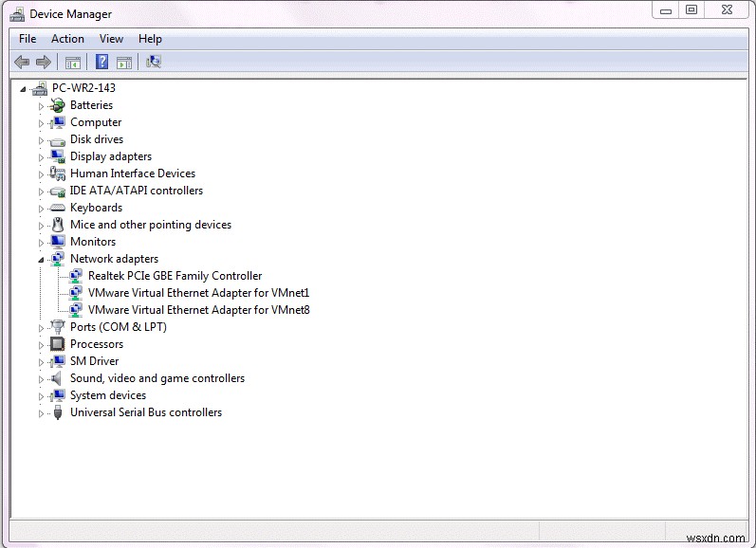
Task: Expand the Universal Serial Bus controllers arrow
Action: [x=41, y=413]
